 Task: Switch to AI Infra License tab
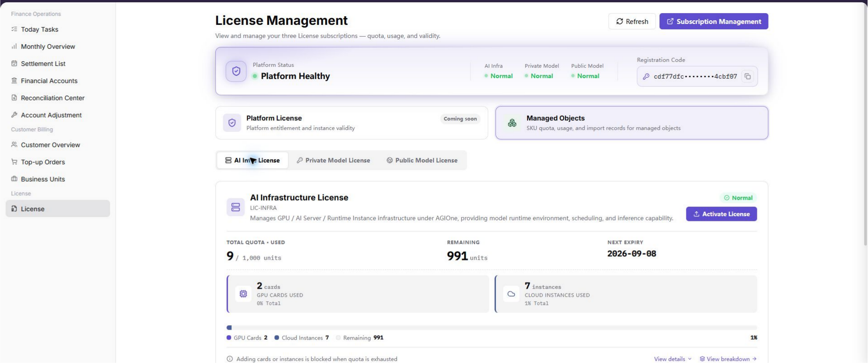tap(252, 160)
